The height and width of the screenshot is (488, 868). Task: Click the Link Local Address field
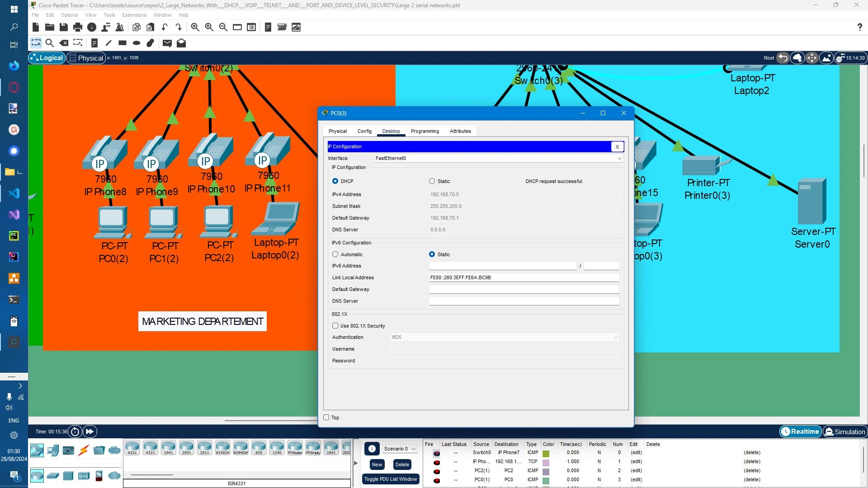coord(524,277)
